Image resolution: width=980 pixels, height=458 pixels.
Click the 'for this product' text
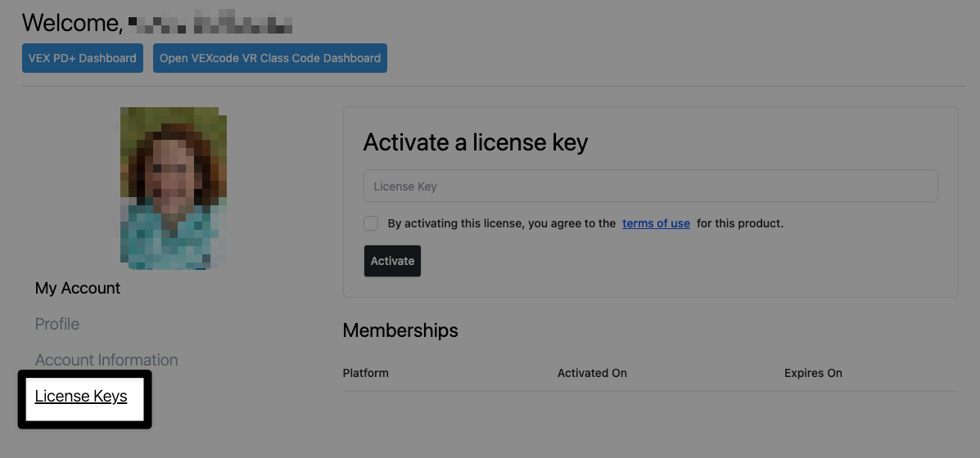pos(740,223)
